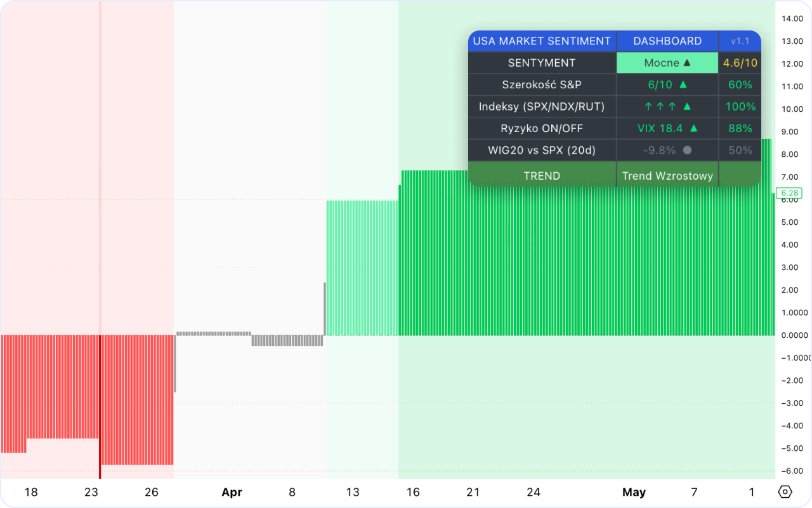
Task: Click the Szerokość S&P row label
Action: [542, 84]
